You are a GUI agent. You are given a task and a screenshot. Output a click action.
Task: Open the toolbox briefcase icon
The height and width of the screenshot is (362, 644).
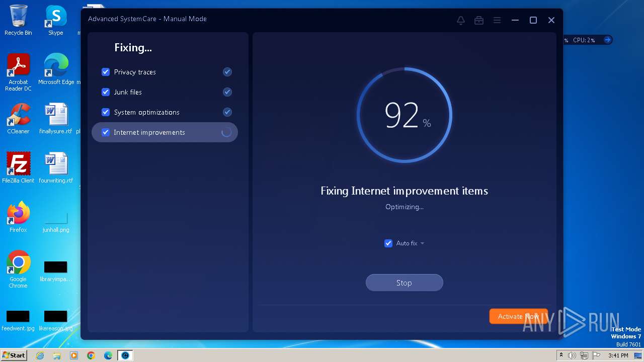pos(478,20)
